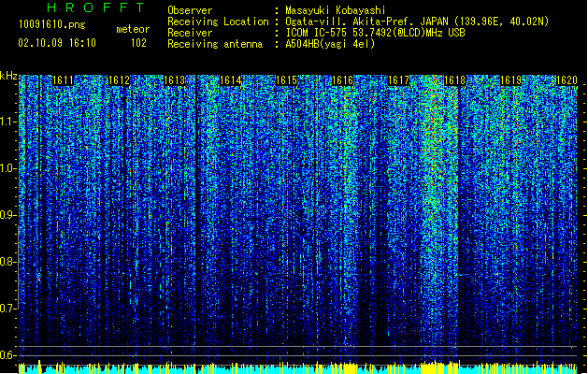Click the 1612 time marker
Viewport: 588px width, 374px height.
coord(119,80)
